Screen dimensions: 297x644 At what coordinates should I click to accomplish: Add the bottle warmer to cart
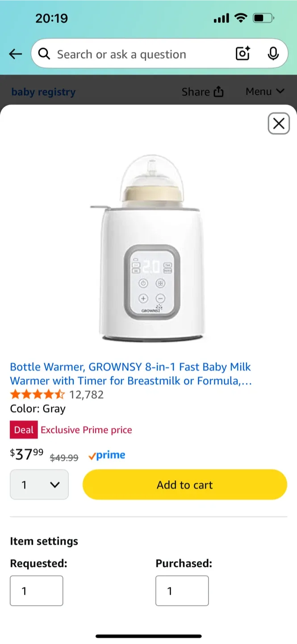184,484
